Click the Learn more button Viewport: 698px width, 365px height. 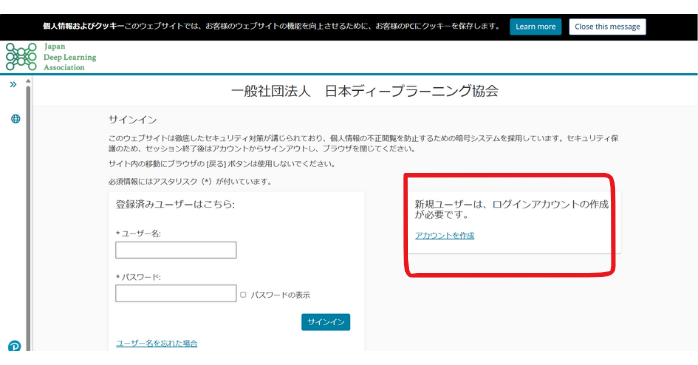click(536, 27)
